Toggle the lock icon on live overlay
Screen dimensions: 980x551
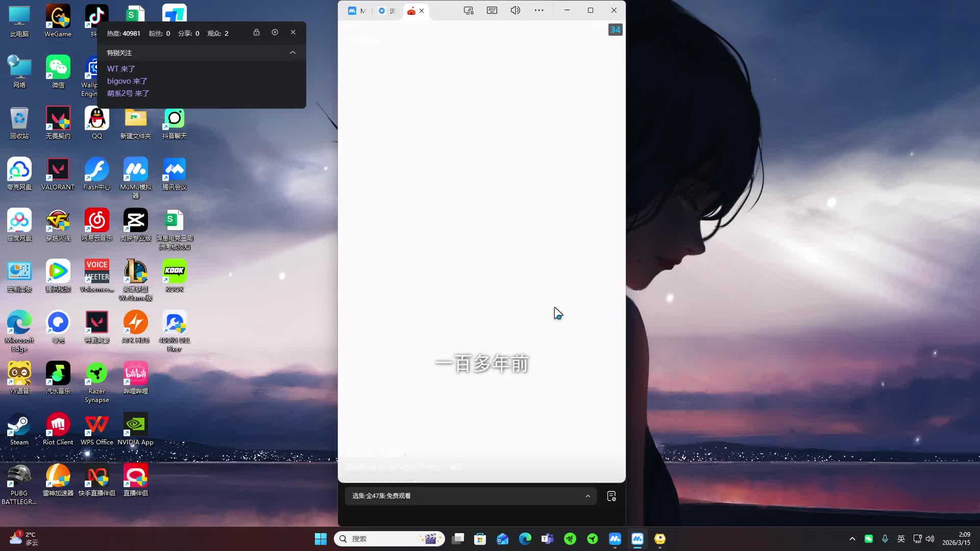point(256,32)
